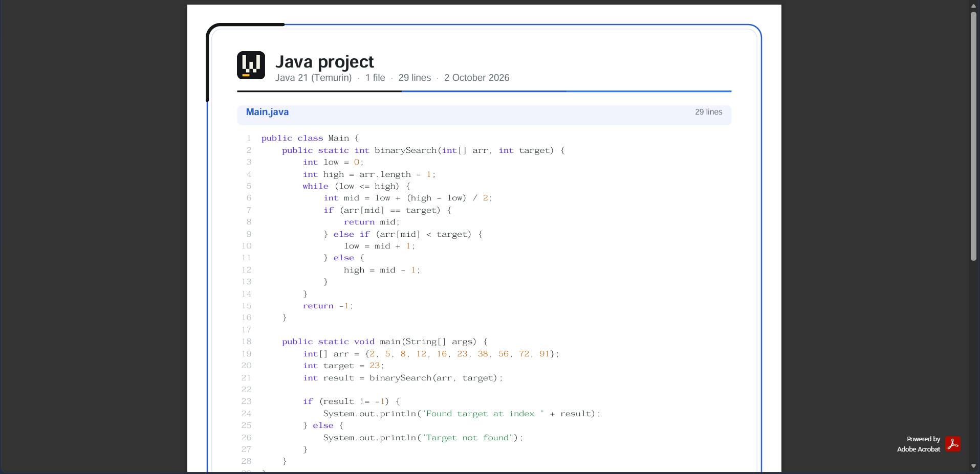Click 'int result = binarySearch(arr, target);' line
Screen dimensions: 980x474
tap(403, 378)
